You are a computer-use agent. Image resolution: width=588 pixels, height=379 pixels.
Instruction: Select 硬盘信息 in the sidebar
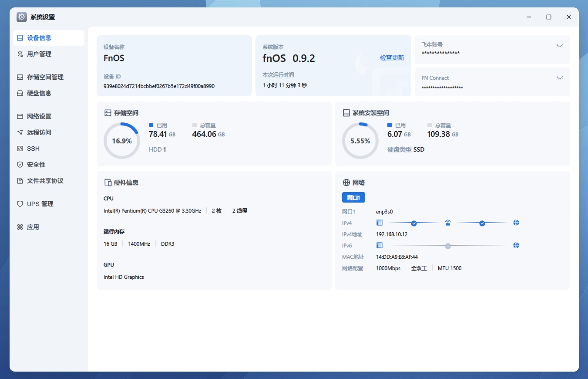point(49,93)
